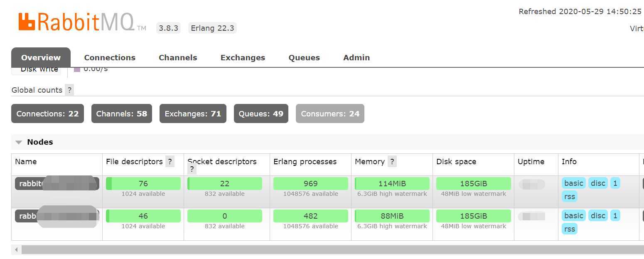This screenshot has height=259, width=644.
Task: Collapse the Nodes section
Action: pyautogui.click(x=19, y=142)
